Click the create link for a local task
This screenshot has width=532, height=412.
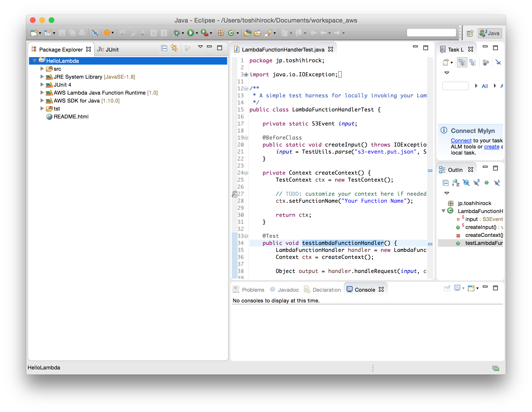click(491, 147)
